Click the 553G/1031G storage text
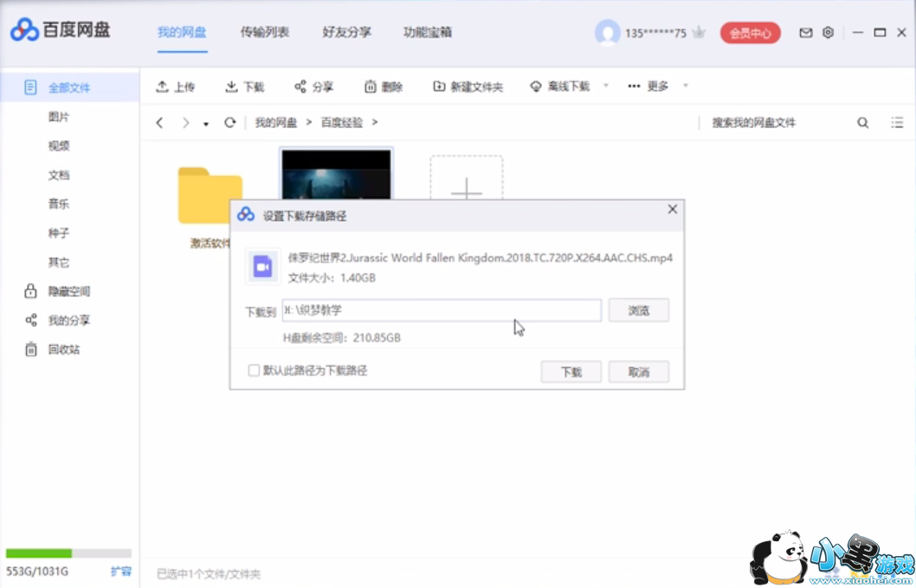 pos(37,572)
